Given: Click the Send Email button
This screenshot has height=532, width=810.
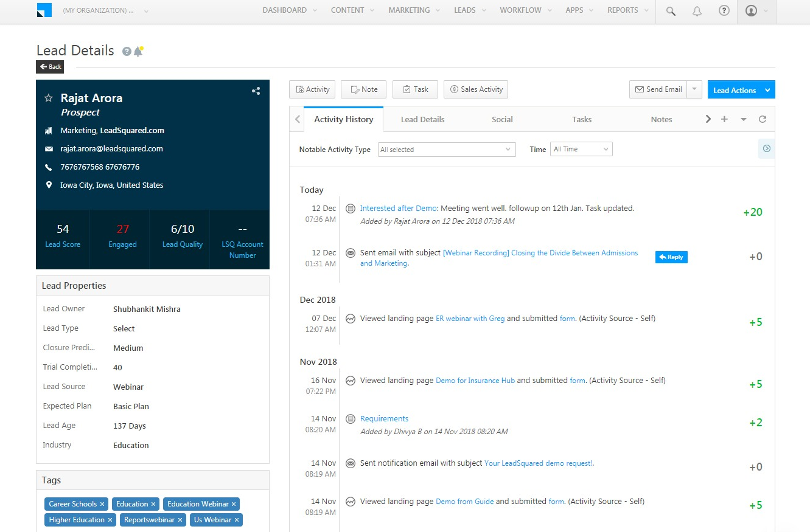Looking at the screenshot, I should 658,89.
